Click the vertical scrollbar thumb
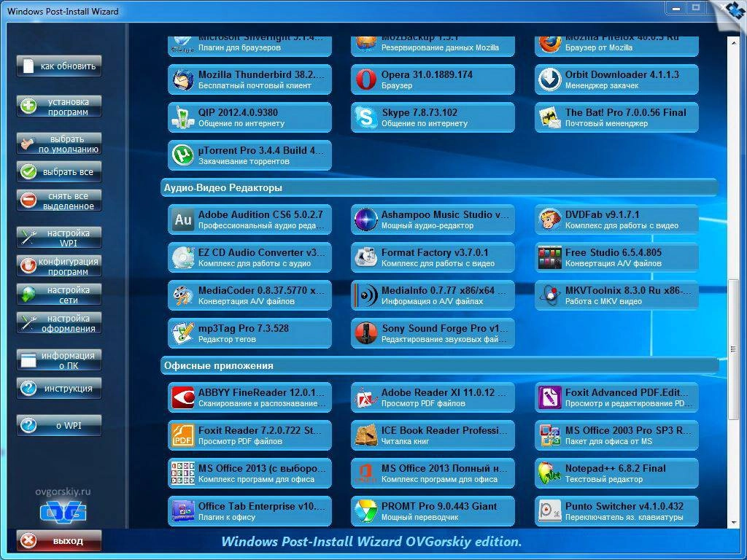 click(x=734, y=351)
